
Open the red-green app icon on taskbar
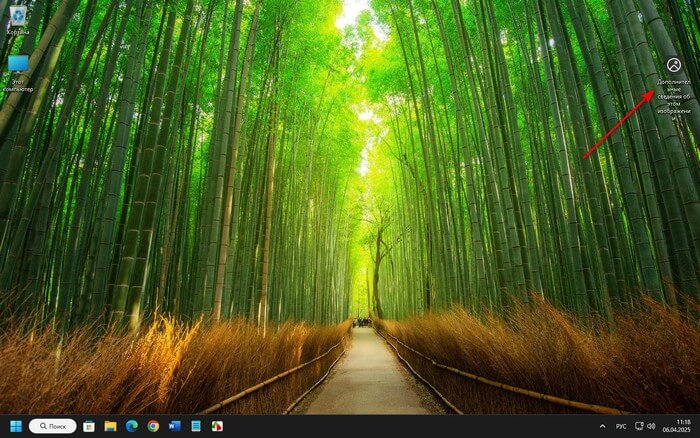click(217, 426)
